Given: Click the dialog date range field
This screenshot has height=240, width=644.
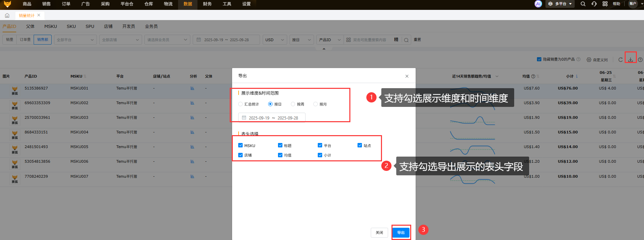Looking at the screenshot, I should (x=272, y=118).
